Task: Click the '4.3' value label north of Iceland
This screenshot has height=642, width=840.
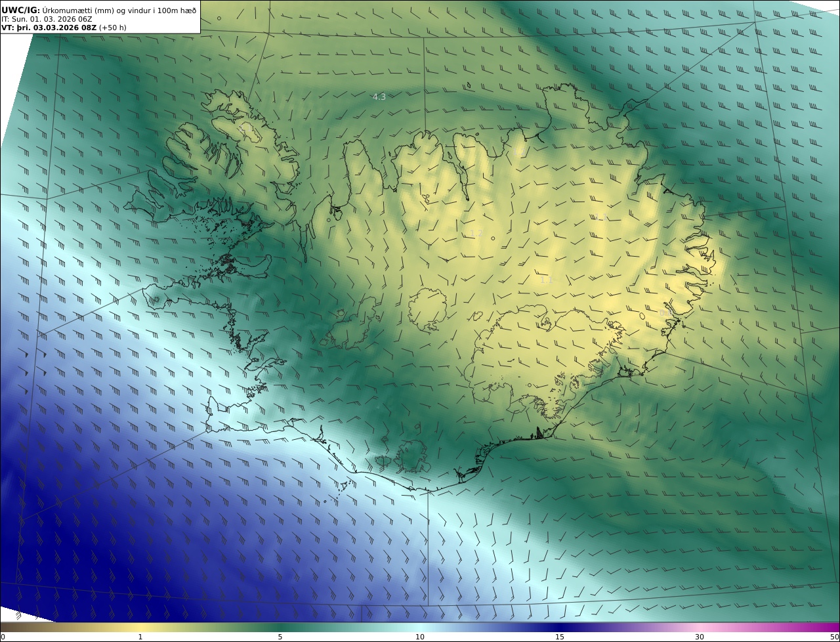Action: pos(379,97)
